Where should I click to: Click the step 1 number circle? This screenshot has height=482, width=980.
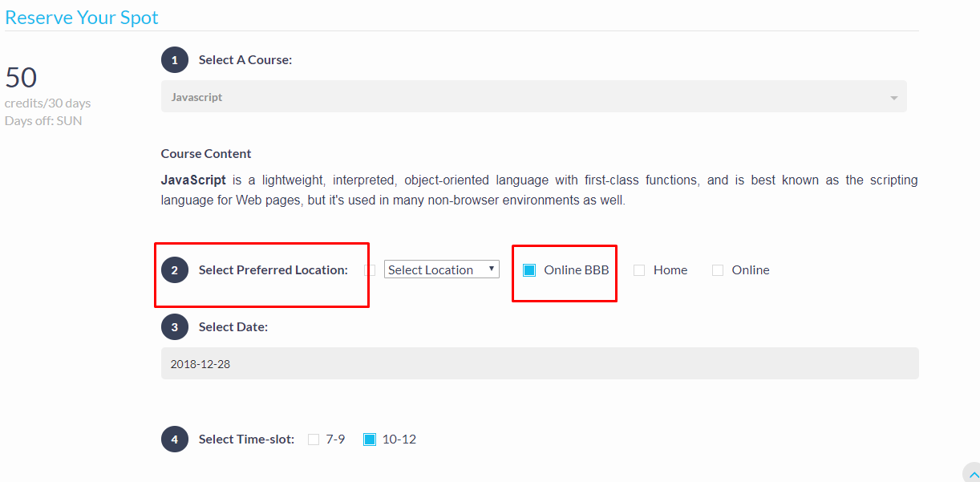(175, 60)
